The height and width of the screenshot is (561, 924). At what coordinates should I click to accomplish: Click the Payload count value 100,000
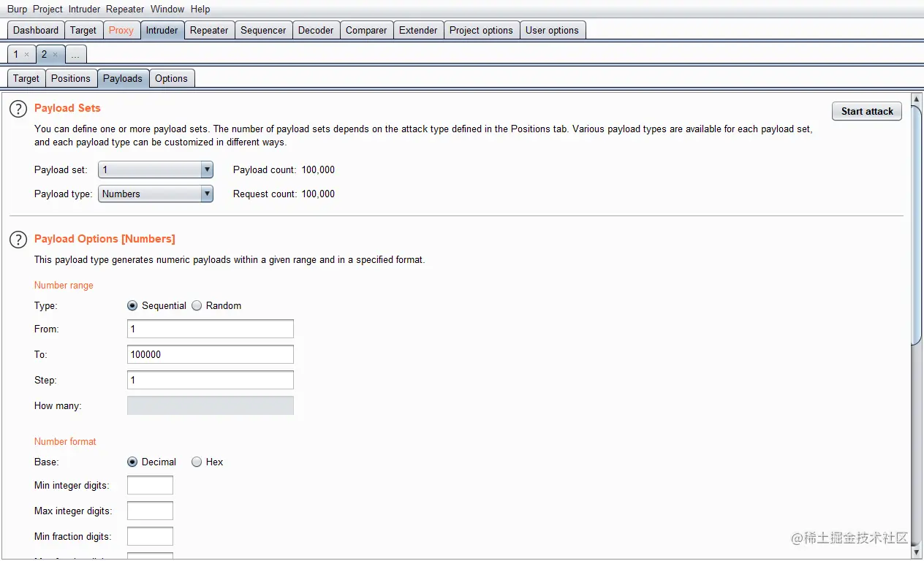click(318, 170)
